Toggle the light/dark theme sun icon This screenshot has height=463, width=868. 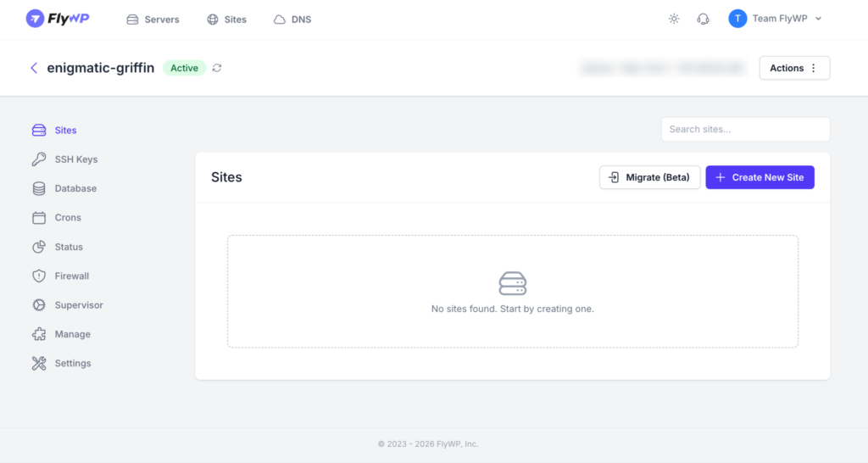674,19
